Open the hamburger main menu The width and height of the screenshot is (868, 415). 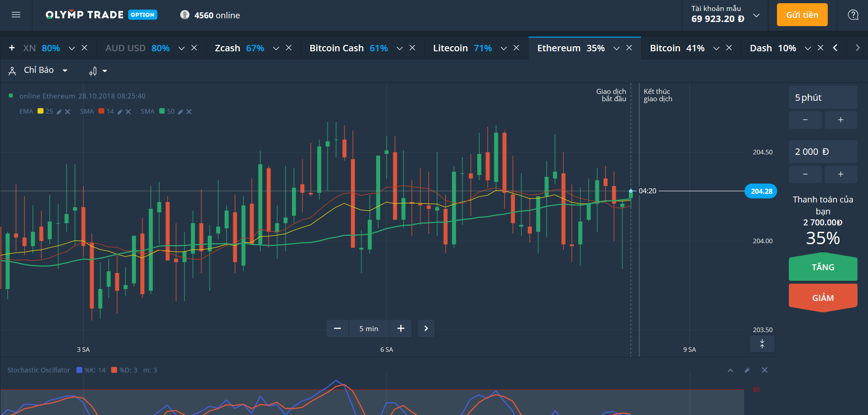click(16, 15)
